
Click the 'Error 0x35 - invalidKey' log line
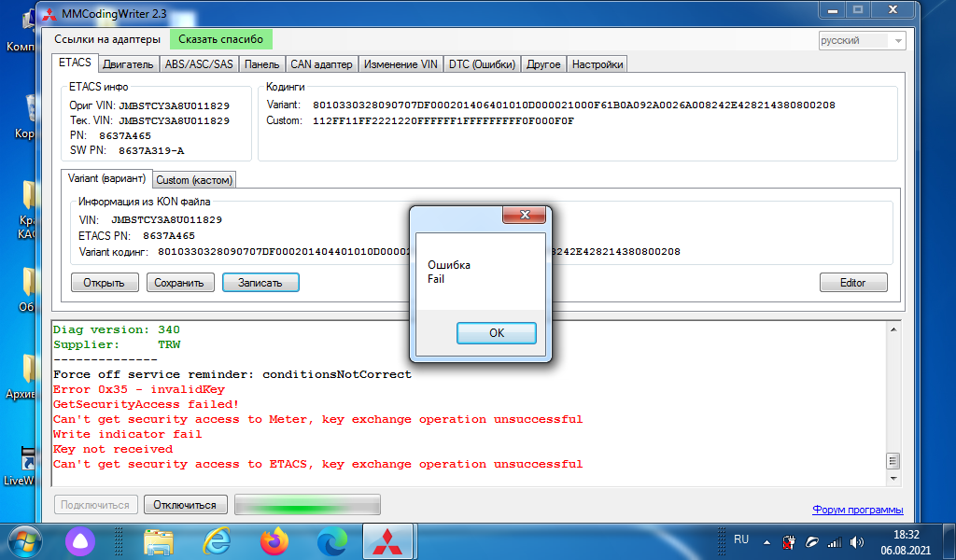(139, 389)
